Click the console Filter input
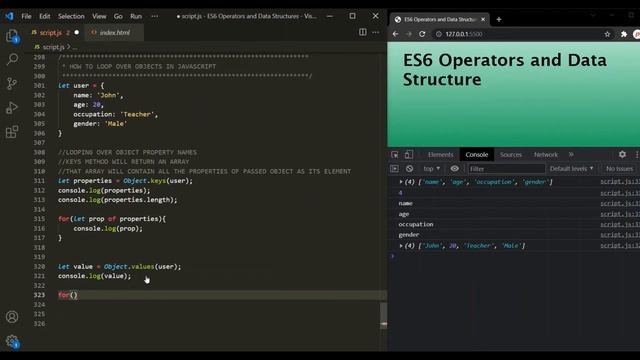640x360 pixels. 506,169
